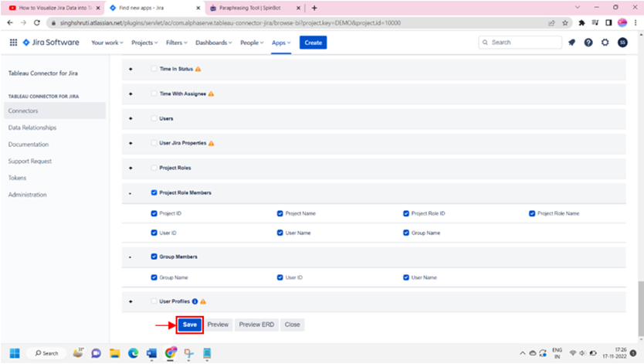Image resolution: width=644 pixels, height=364 pixels.
Task: Uncheck the Group Members checkbox
Action: [x=154, y=257]
